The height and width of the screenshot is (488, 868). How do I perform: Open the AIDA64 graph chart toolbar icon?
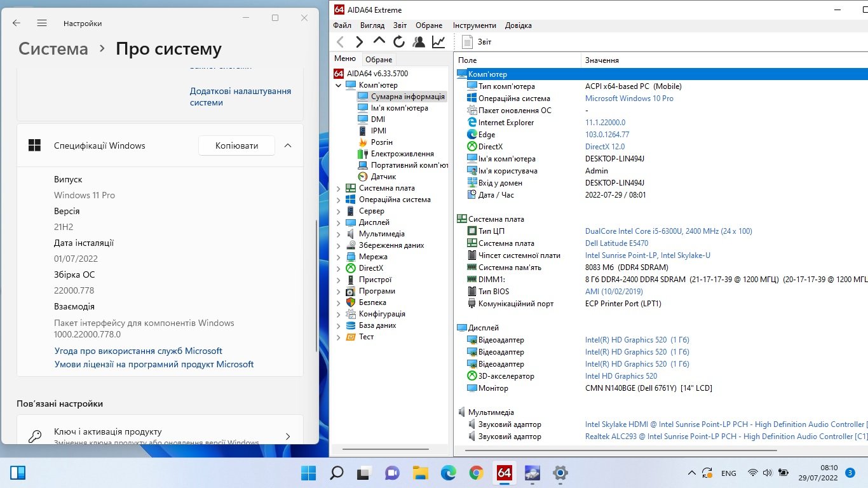438,42
